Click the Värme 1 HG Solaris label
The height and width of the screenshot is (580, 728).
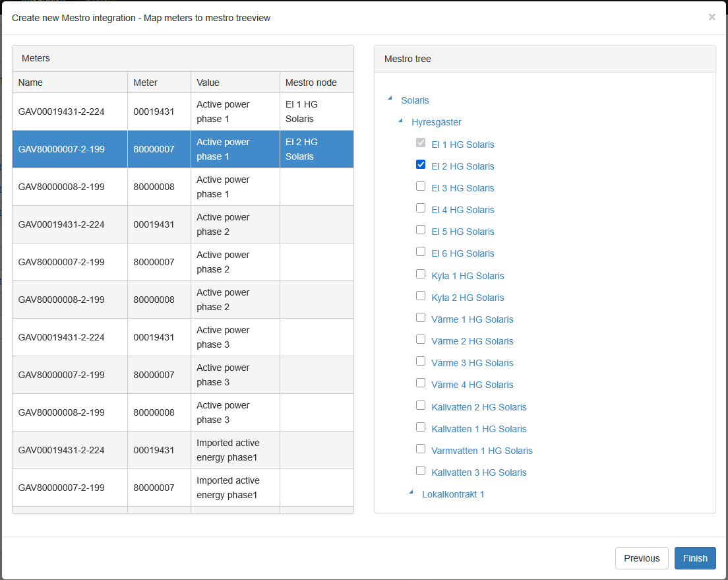(472, 320)
